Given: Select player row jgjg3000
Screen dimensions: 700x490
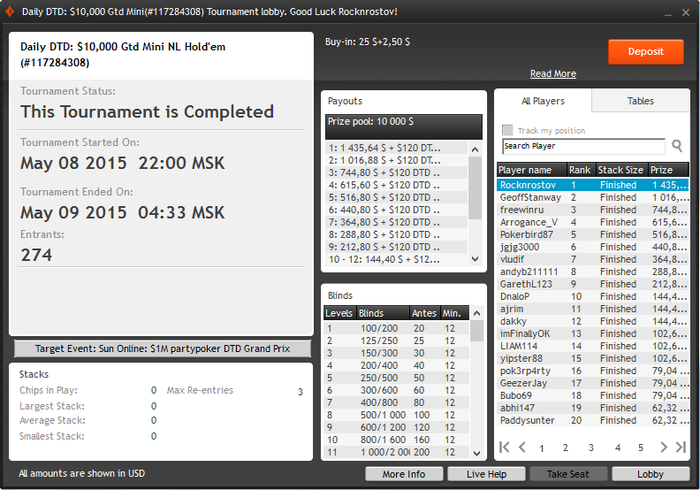Looking at the screenshot, I should coord(592,247).
